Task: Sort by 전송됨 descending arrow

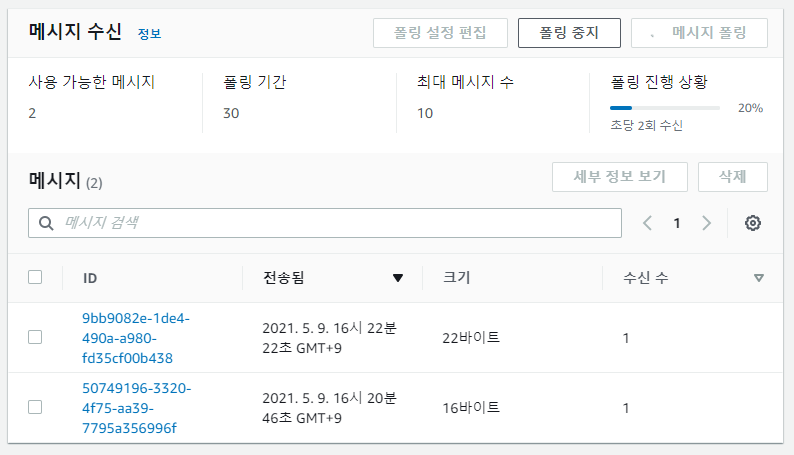Action: pos(398,278)
